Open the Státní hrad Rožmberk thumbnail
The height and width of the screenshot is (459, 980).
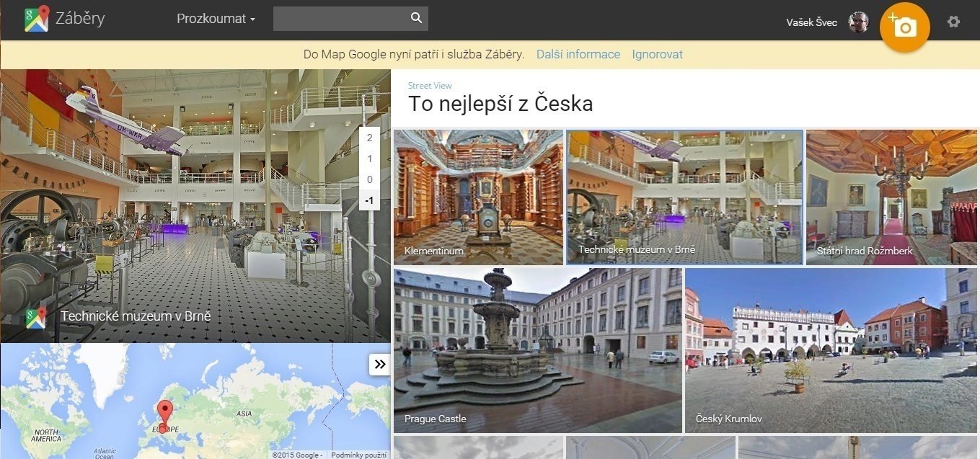(891, 197)
